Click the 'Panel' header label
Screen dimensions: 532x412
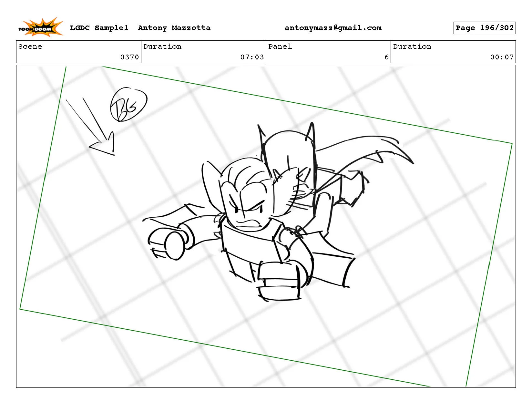[280, 46]
